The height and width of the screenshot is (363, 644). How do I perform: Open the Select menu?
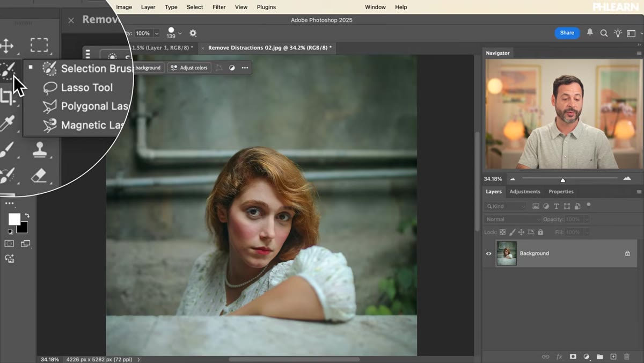pyautogui.click(x=195, y=7)
